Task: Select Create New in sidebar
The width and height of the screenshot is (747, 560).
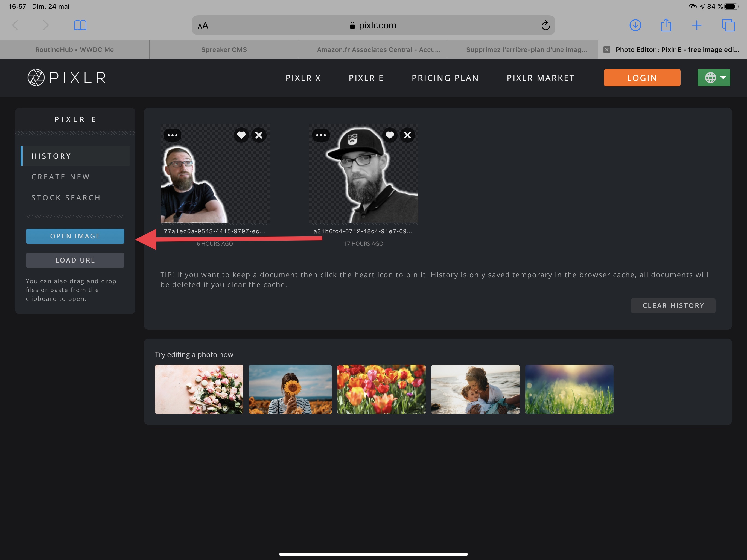Action: coord(61,177)
